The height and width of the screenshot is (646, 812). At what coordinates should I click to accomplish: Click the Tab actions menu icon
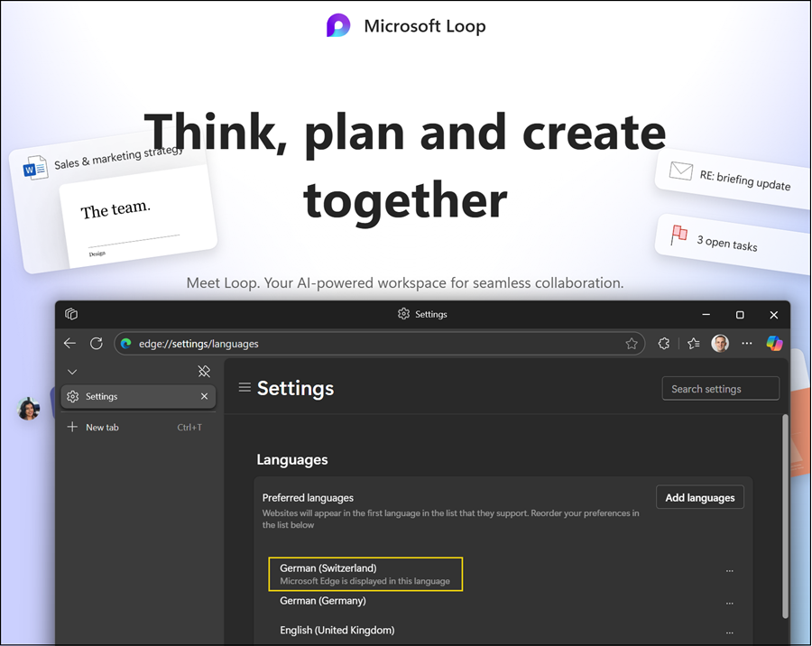click(71, 314)
